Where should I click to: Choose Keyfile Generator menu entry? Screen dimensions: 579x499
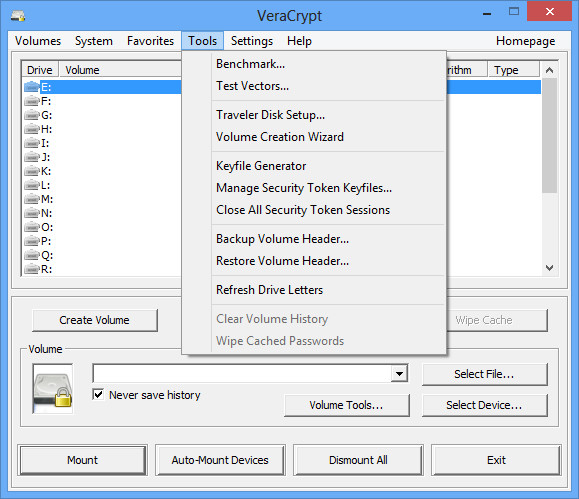[261, 166]
